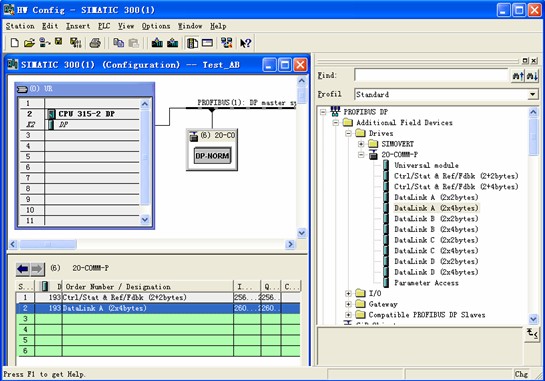This screenshot has width=545, height=381.
Task: Open the Station menu
Action: (20, 26)
